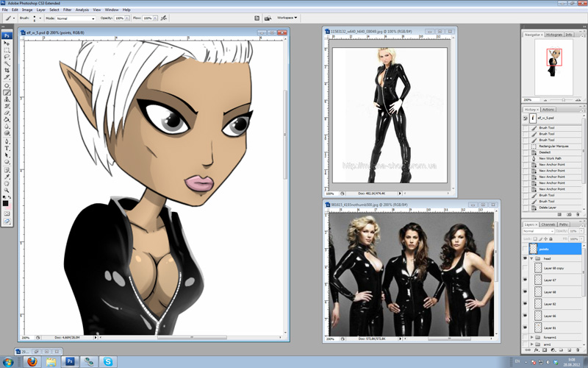The width and height of the screenshot is (588, 368).
Task: Select the Path Selection tool
Action: (7, 155)
